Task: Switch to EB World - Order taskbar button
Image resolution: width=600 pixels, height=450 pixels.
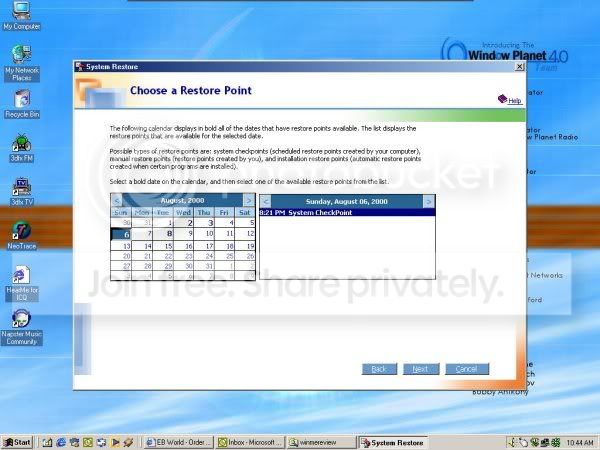Action: [179, 442]
